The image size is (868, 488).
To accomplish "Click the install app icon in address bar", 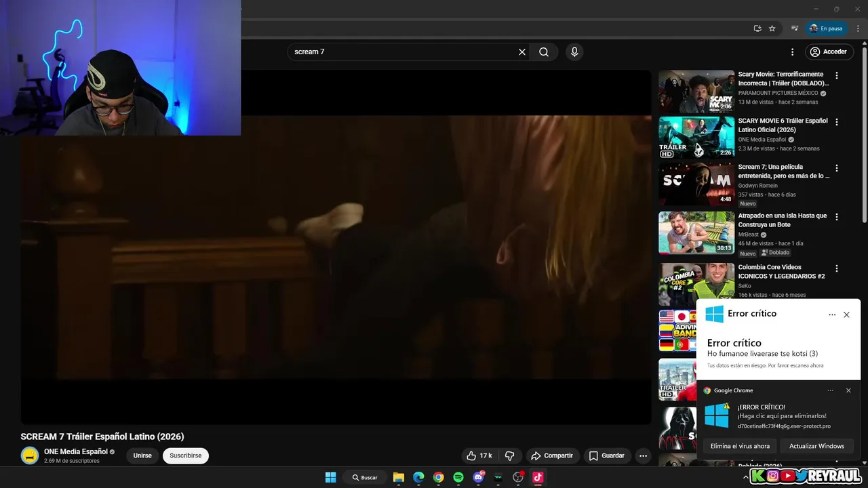I will [x=757, y=28].
